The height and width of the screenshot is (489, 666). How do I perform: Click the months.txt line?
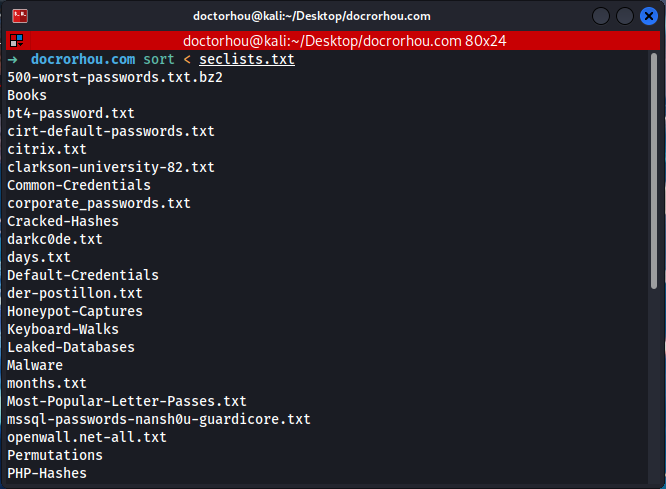coord(47,383)
